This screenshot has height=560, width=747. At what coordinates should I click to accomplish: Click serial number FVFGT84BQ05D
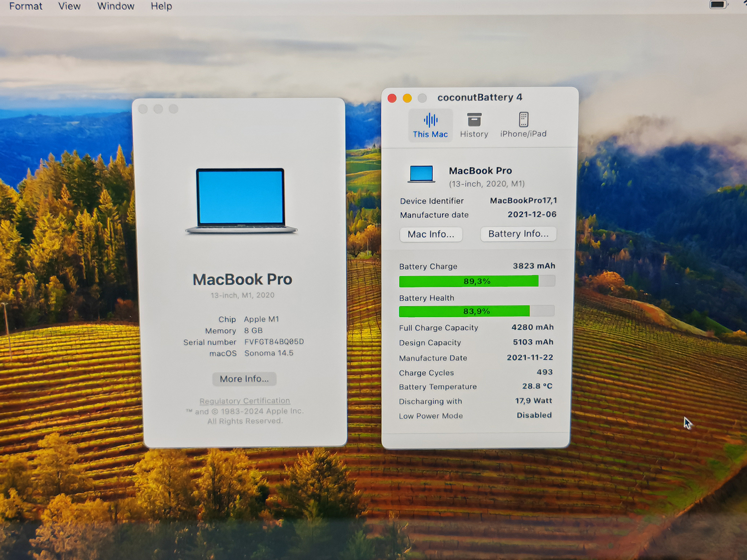274,342
